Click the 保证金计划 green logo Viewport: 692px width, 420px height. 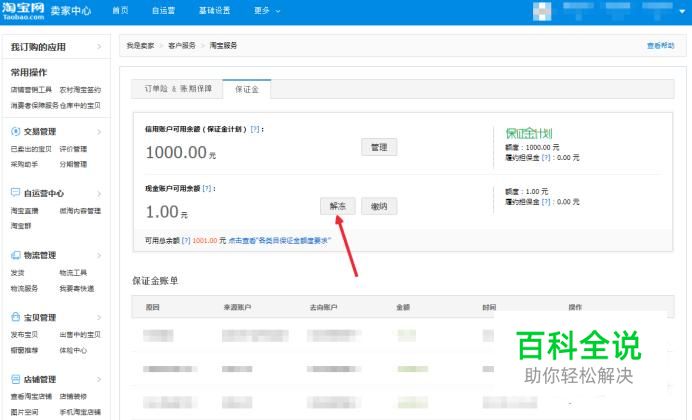[x=529, y=133]
